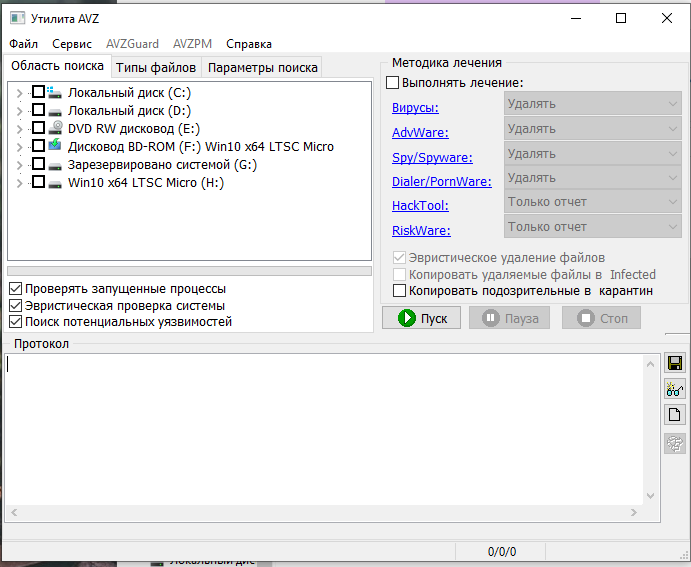Viewport: 691px width, 567px height.
Task: Enable the Выполнять лечение checkbox
Action: click(392, 82)
